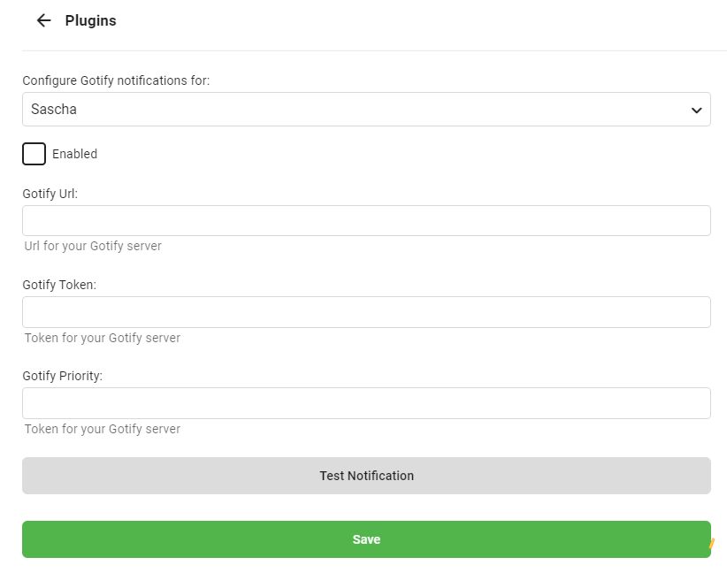
Task: Open the Sascha user dropdown
Action: pyautogui.click(x=365, y=110)
